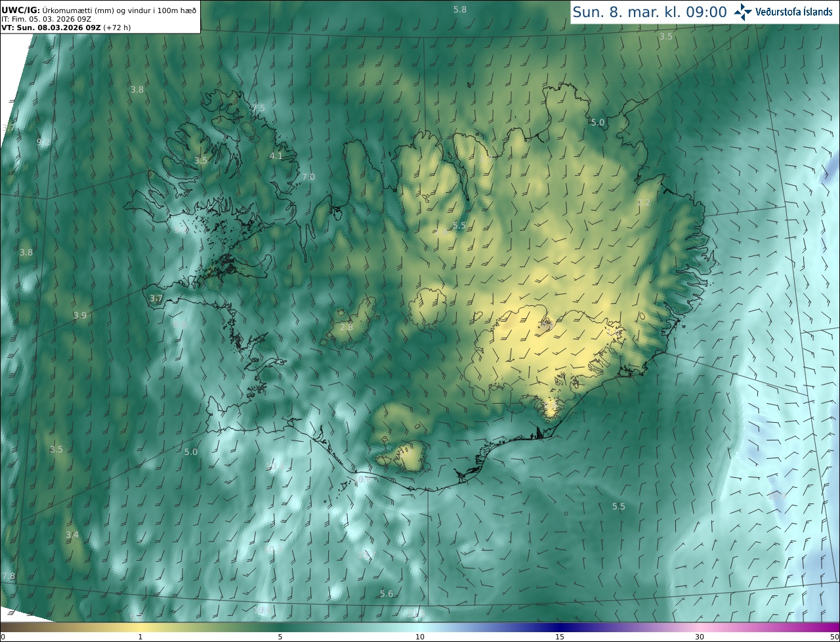Click the 5 tick on the color scale
This screenshot has height=642, width=840.
(x=280, y=637)
